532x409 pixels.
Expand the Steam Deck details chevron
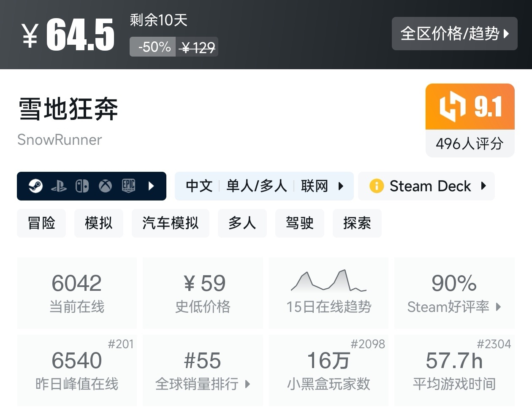484,186
